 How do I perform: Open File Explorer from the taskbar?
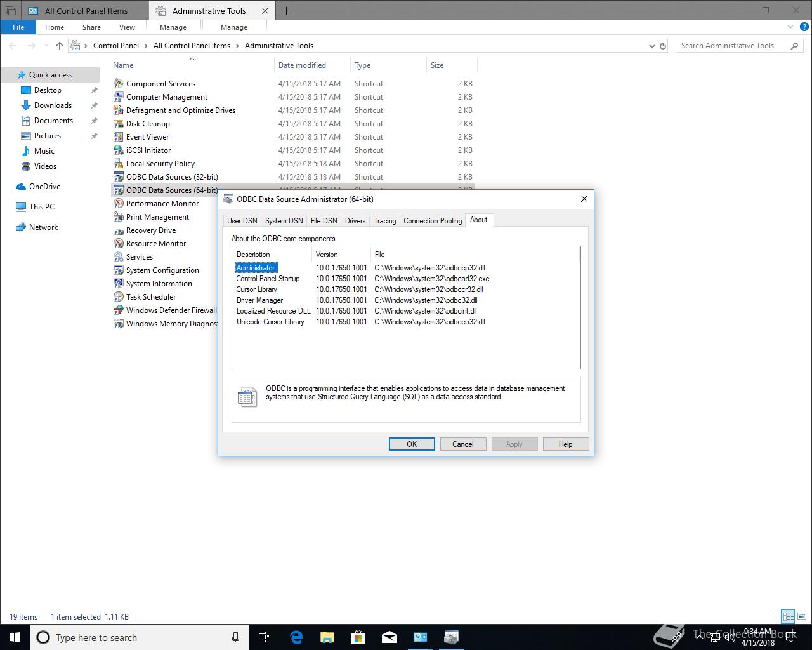(x=327, y=637)
